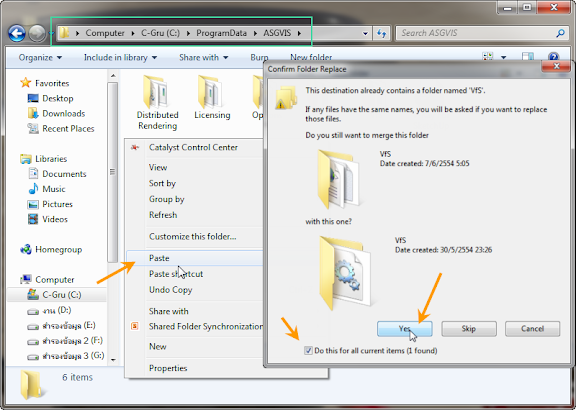Click the Catalyst Control Center icon
Viewport: 576px width, 410px height.
click(x=135, y=147)
